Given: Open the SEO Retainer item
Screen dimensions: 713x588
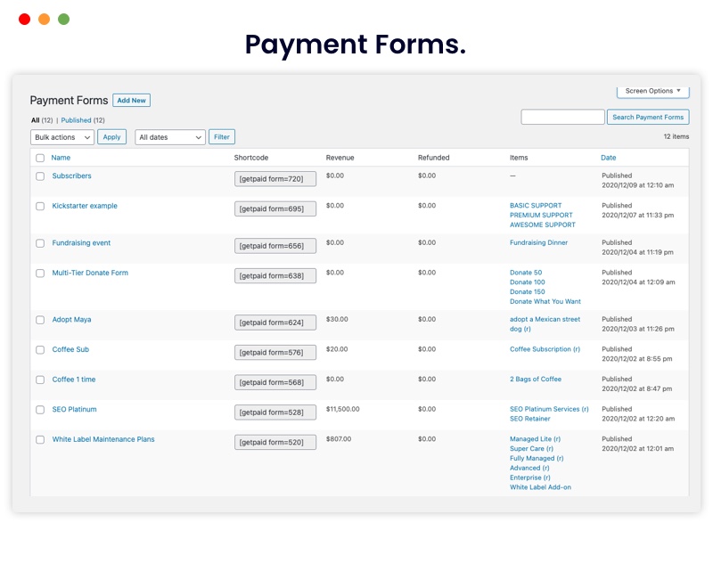Looking at the screenshot, I should (530, 419).
